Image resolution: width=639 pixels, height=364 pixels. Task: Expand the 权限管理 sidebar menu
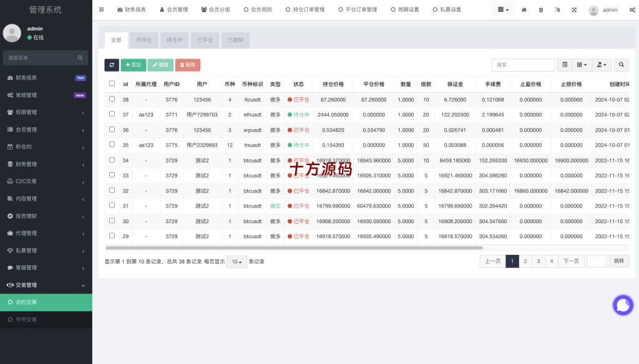(x=46, y=112)
